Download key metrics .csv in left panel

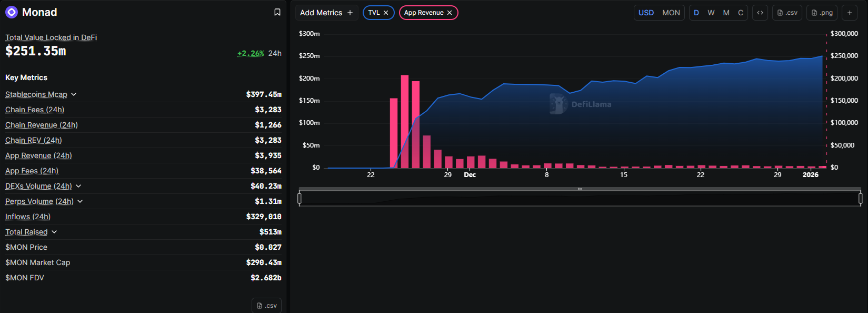[x=266, y=306]
